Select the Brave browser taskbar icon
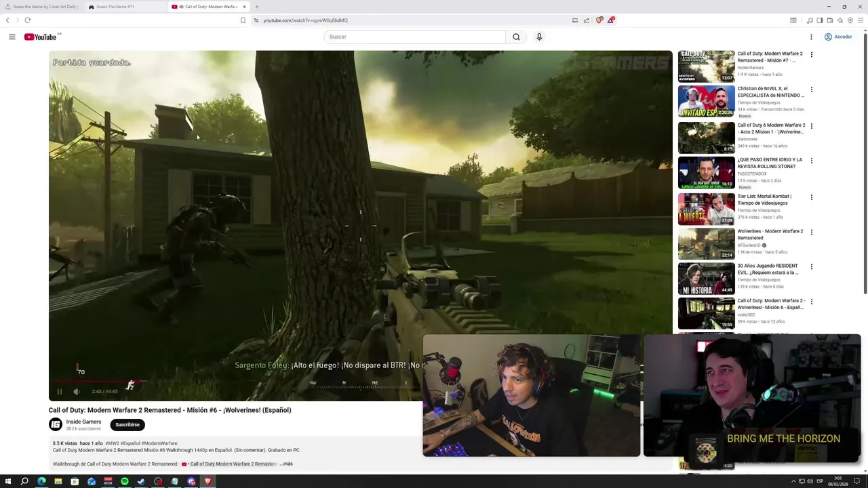The image size is (868, 488). tap(208, 481)
